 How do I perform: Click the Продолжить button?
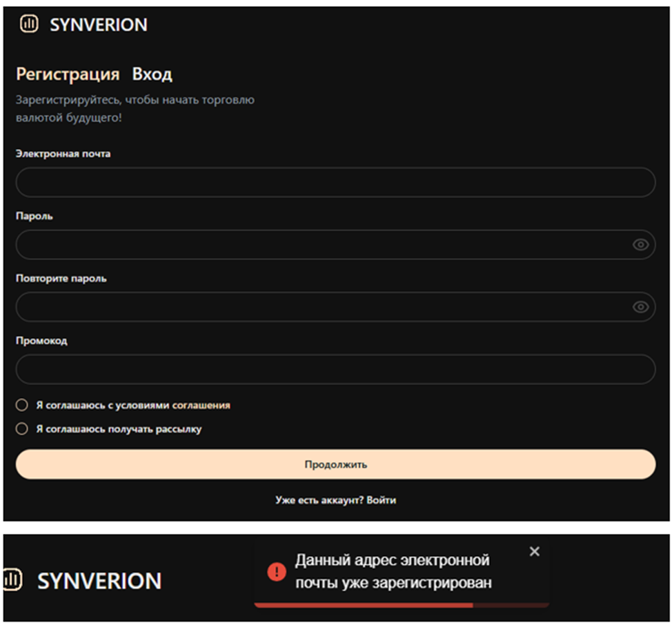335,464
